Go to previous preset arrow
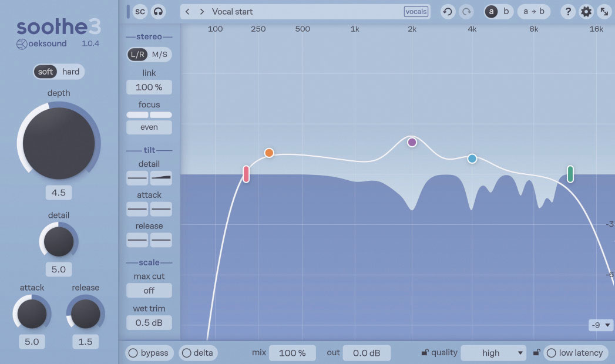Viewport: 615px width, 364px height. pos(187,12)
